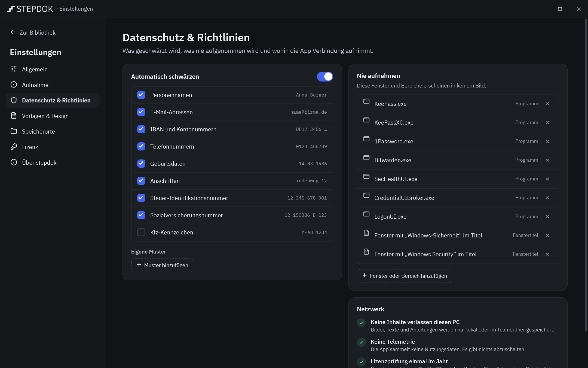Disable IBAN und Kontonummern checkbox
This screenshot has height=368, width=588.
[141, 129]
